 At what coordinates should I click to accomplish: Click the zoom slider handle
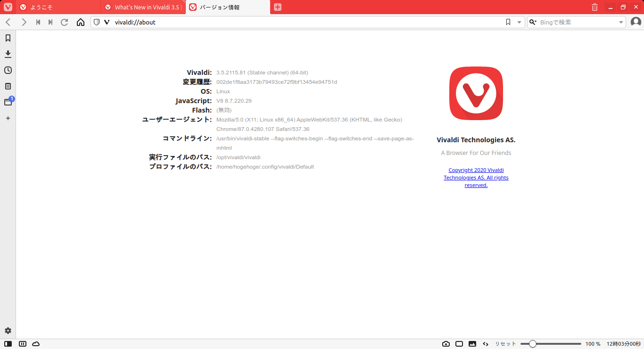point(532,344)
